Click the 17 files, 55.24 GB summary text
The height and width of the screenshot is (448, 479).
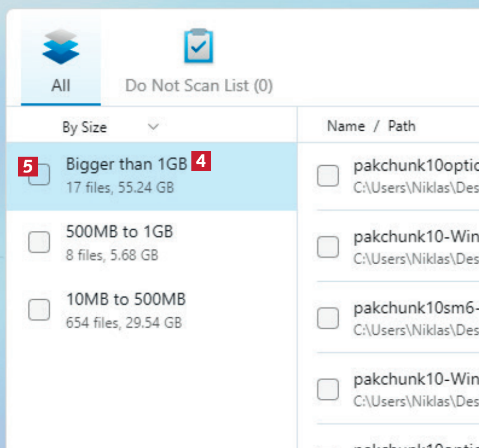[x=120, y=187]
